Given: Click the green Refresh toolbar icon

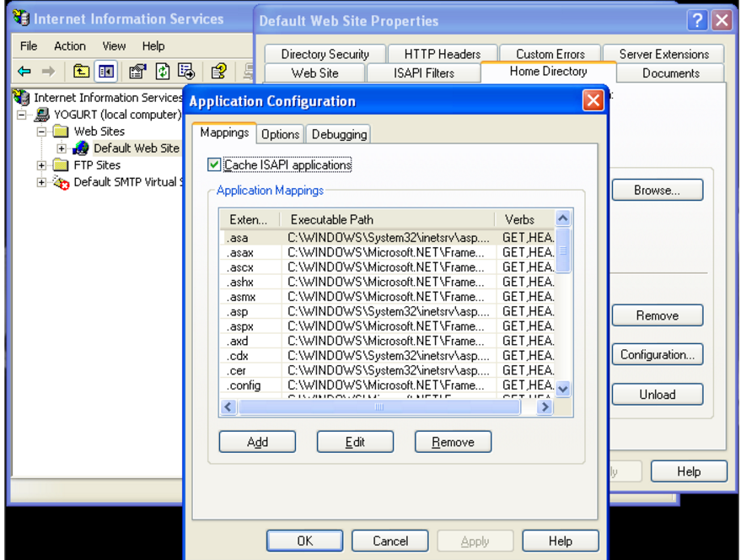Looking at the screenshot, I should coord(162,72).
